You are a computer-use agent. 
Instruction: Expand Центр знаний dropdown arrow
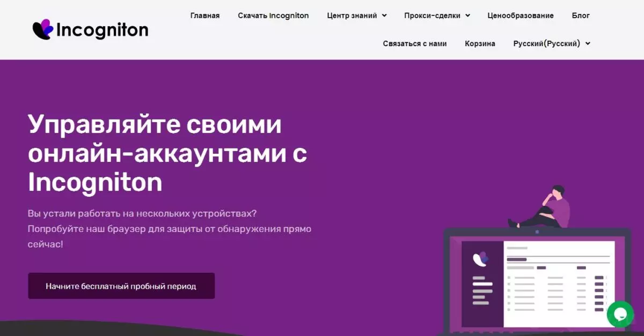384,16
